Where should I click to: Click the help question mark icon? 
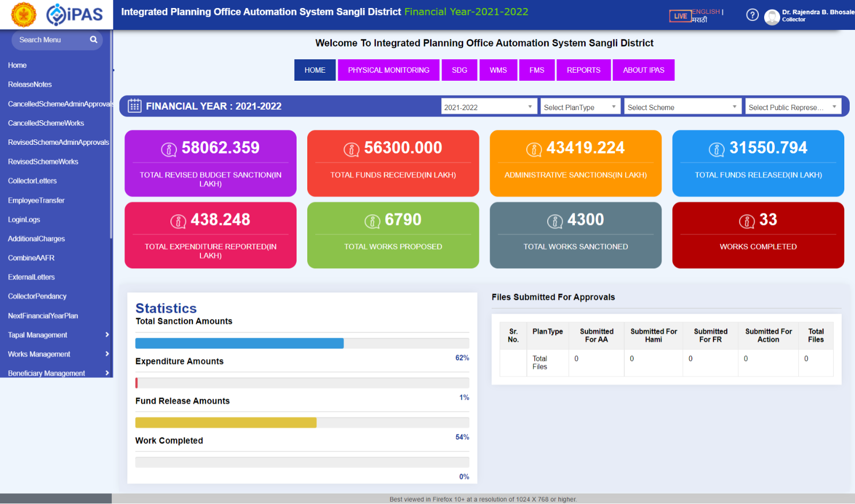point(752,15)
